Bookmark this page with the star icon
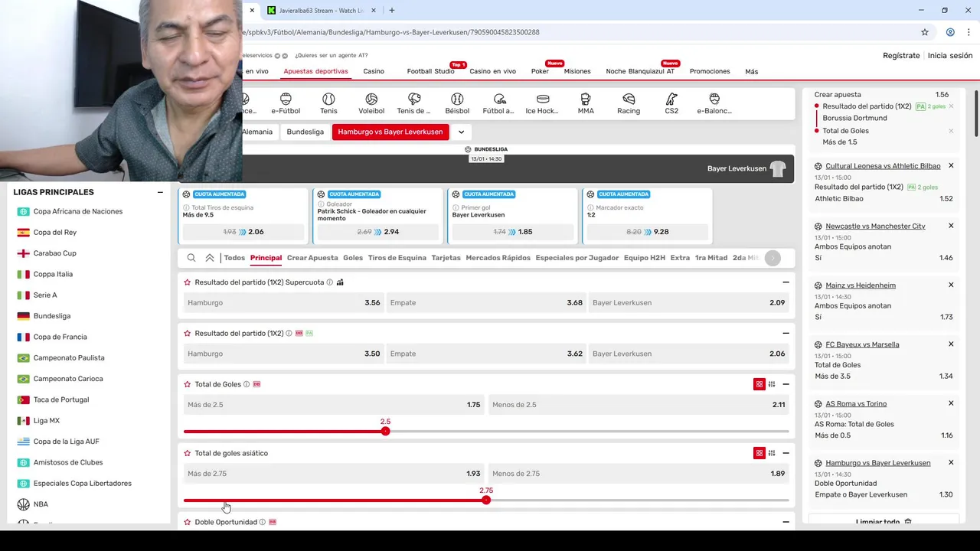The image size is (980, 551). pyautogui.click(x=925, y=32)
